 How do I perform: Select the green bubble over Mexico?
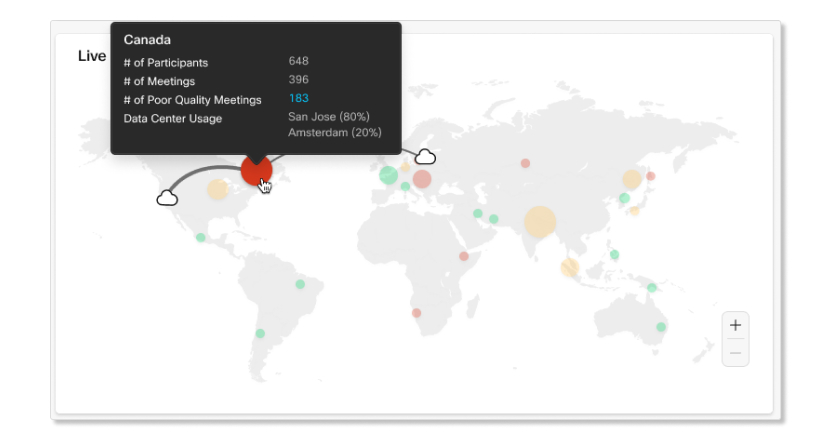coord(201,237)
